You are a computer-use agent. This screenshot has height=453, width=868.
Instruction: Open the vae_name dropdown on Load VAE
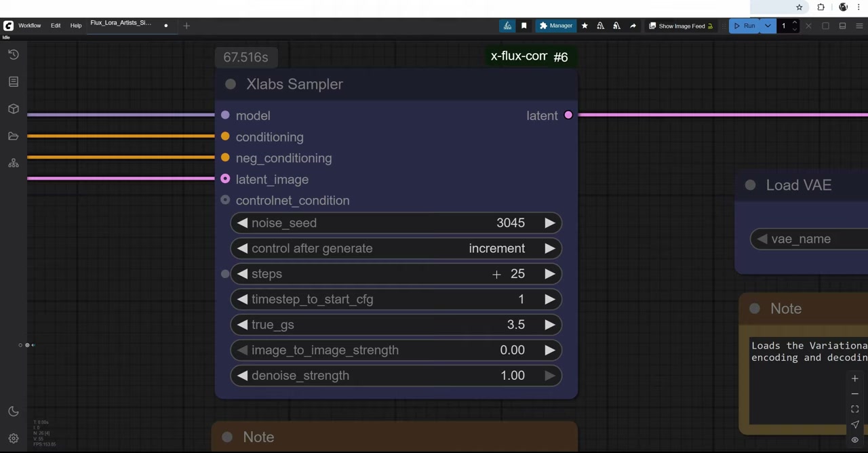808,239
